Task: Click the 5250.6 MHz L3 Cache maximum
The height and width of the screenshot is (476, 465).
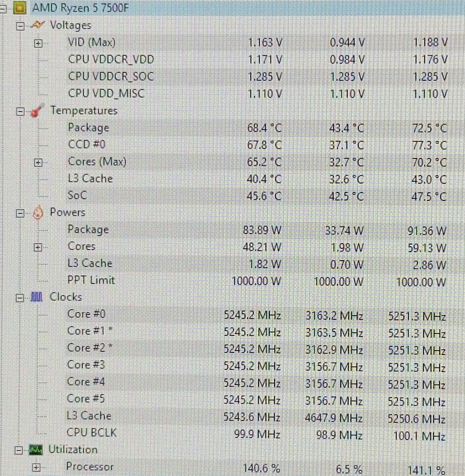Action: [416, 419]
